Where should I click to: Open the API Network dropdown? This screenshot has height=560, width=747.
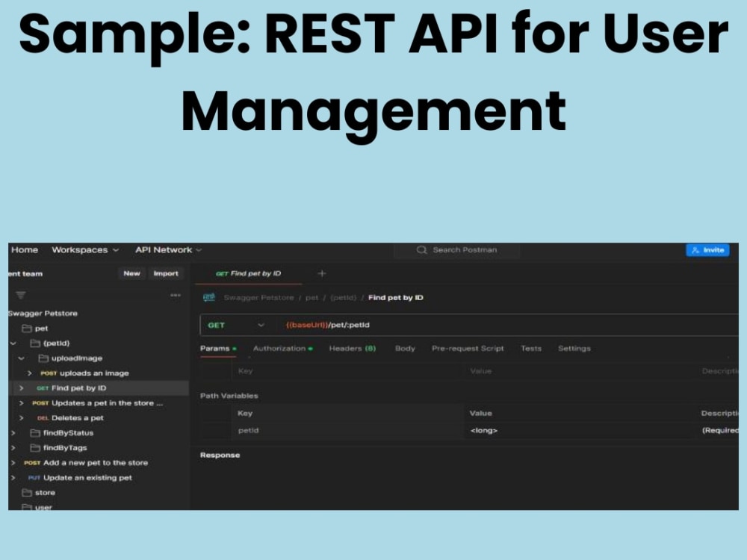click(x=168, y=249)
